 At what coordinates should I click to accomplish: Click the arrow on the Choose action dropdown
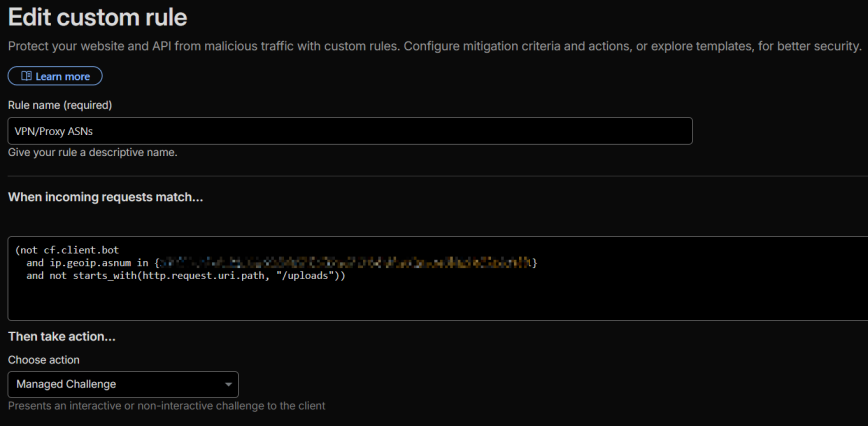click(x=229, y=385)
